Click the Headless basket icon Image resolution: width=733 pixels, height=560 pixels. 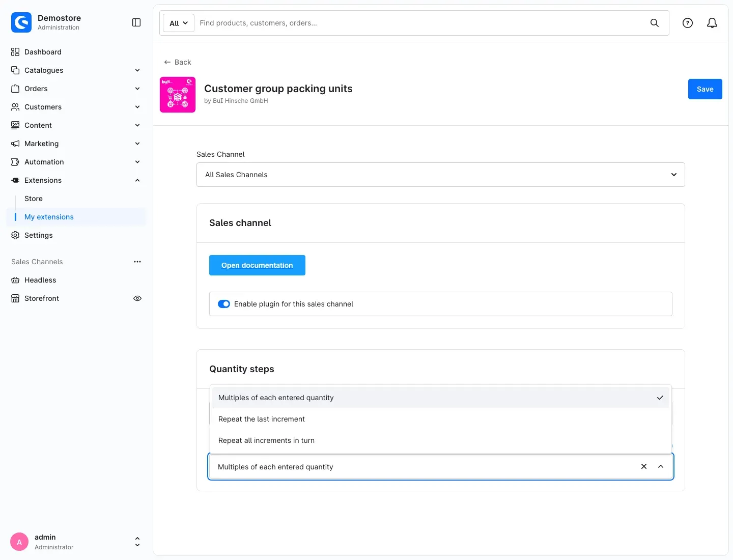point(15,280)
